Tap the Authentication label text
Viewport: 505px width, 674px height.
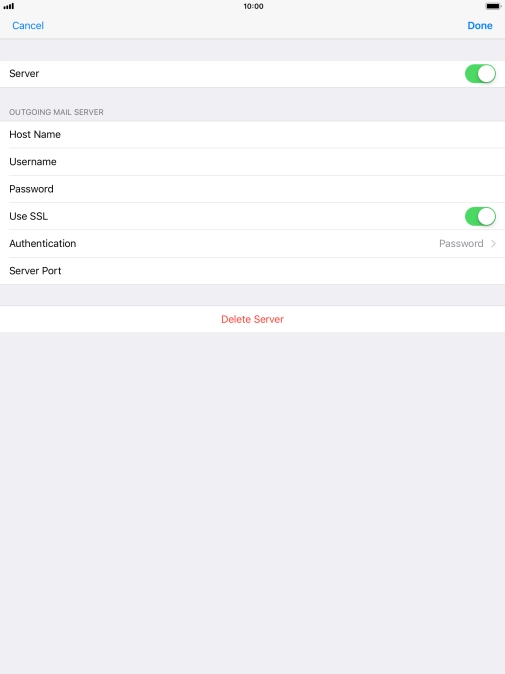[x=43, y=244]
